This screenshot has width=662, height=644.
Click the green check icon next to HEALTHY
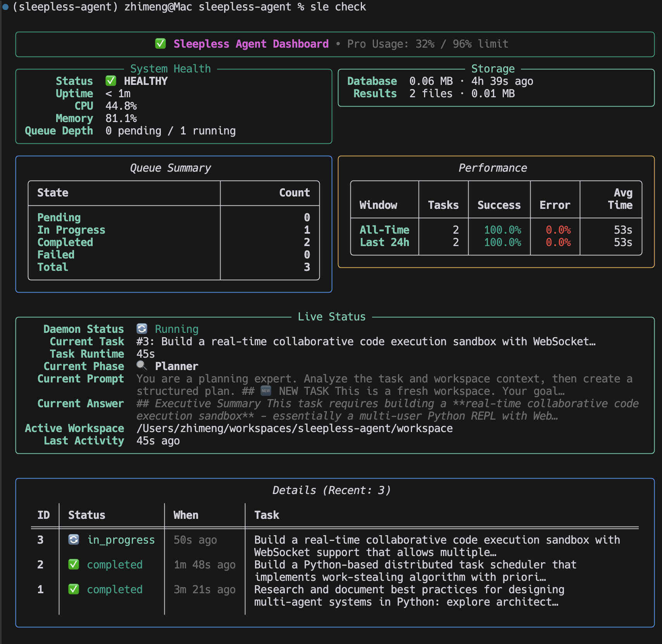(x=111, y=81)
